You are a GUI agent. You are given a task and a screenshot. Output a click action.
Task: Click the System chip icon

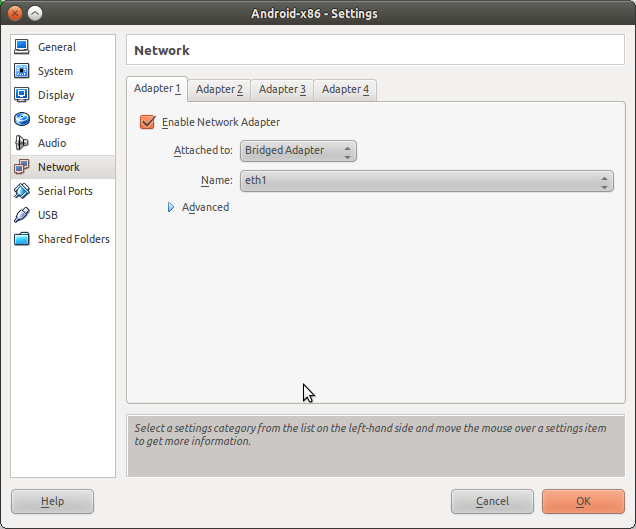coord(21,71)
